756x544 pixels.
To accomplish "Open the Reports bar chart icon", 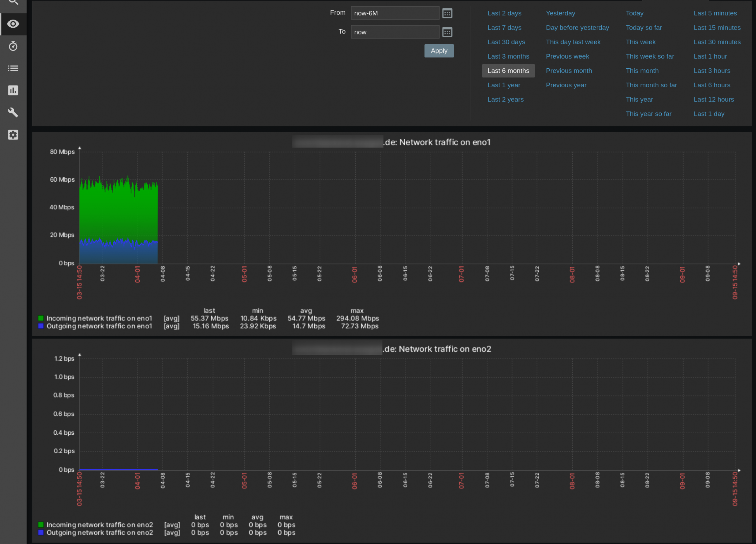I will (x=13, y=90).
